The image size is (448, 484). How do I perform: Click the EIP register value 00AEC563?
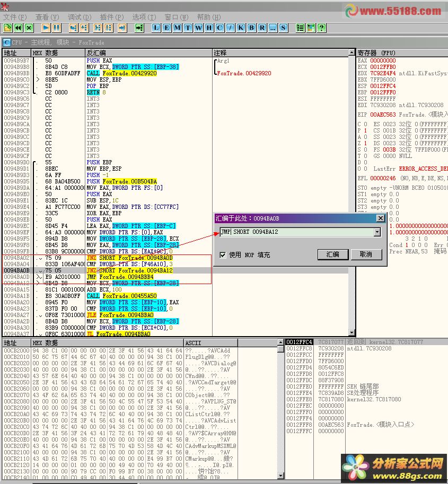click(x=383, y=115)
